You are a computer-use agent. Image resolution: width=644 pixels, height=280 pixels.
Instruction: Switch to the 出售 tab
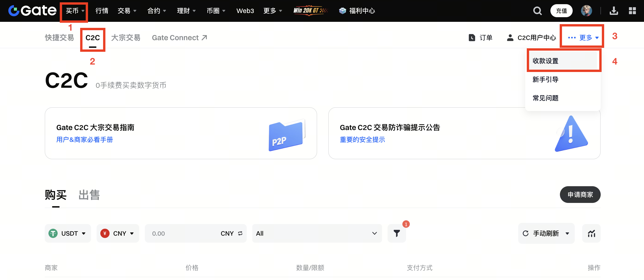pos(89,195)
